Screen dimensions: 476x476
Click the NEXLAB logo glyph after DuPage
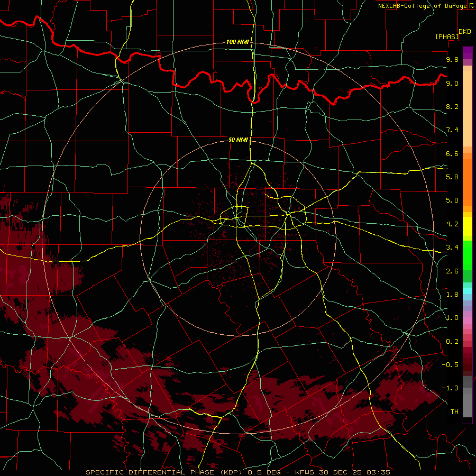click(x=471, y=6)
